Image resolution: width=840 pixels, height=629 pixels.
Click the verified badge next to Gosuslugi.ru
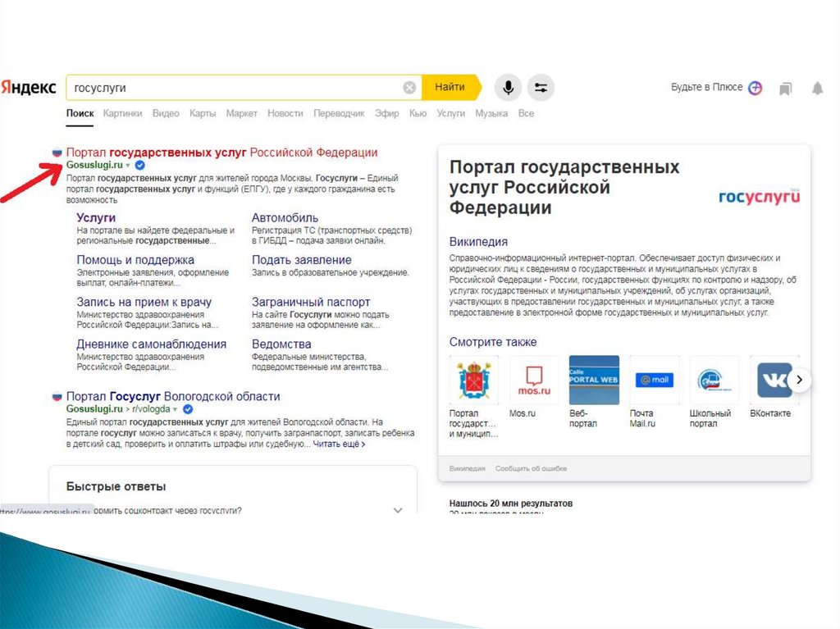pyautogui.click(x=139, y=165)
